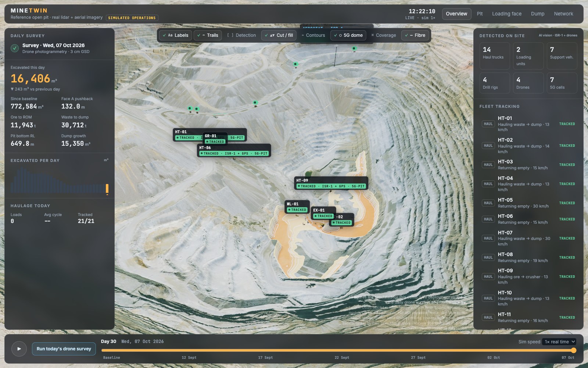Toggle the Cut / fill overlay
The width and height of the screenshot is (588, 368).
coord(279,35)
